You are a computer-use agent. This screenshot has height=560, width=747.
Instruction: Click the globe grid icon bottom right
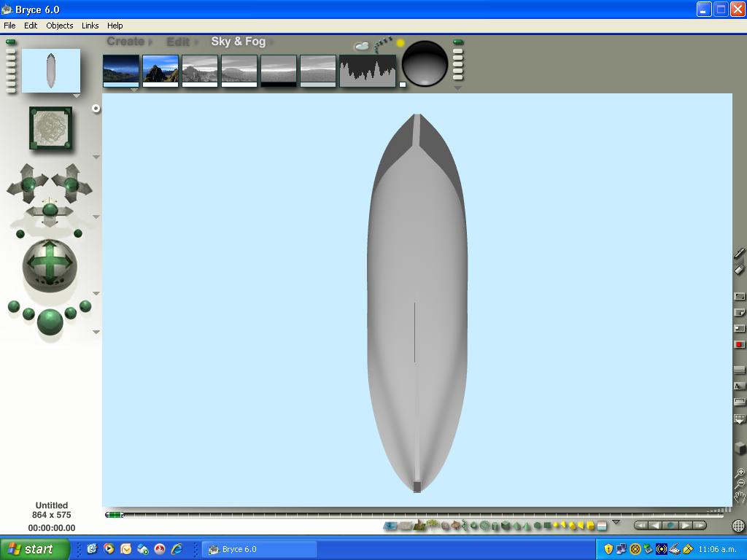[x=738, y=526]
